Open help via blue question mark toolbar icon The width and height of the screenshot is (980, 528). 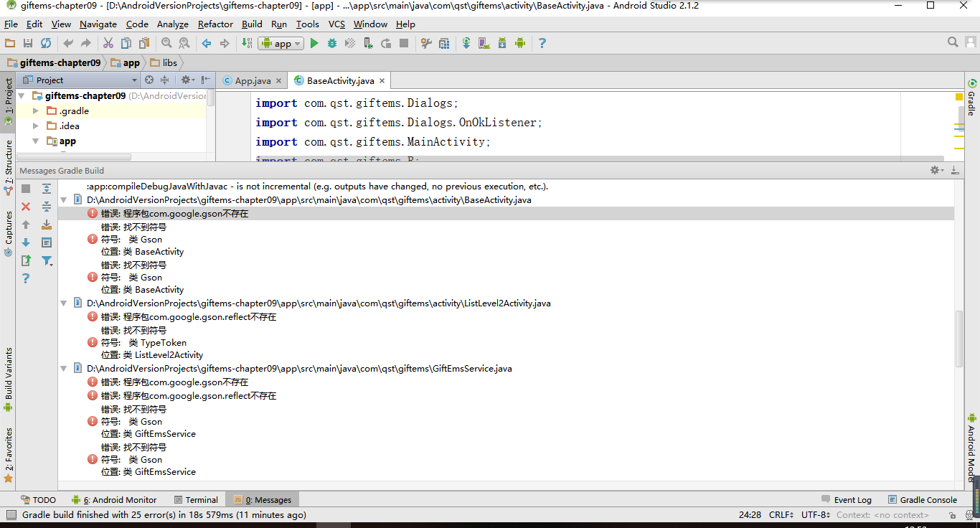click(x=542, y=43)
